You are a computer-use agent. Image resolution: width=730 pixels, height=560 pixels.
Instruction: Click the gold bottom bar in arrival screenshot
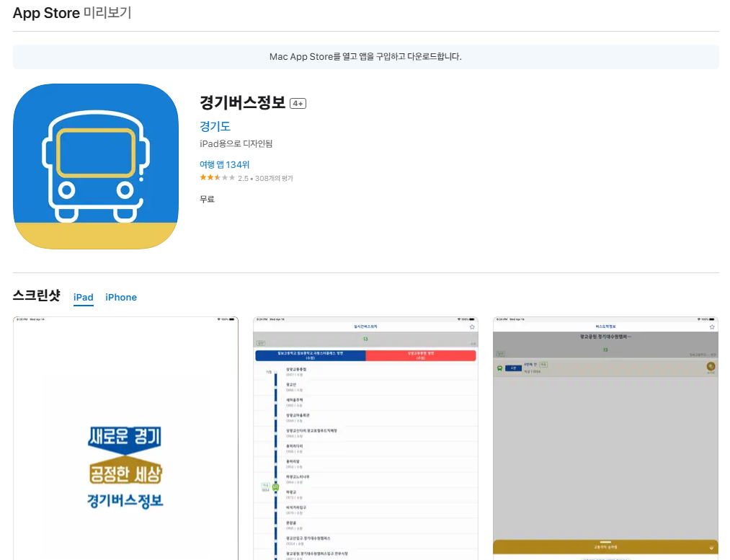point(606,547)
